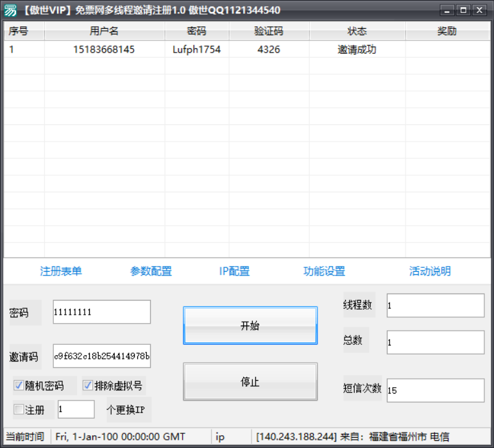The height and width of the screenshot is (448, 494).
Task: Click the 奖励 column header
Action: pyautogui.click(x=447, y=31)
